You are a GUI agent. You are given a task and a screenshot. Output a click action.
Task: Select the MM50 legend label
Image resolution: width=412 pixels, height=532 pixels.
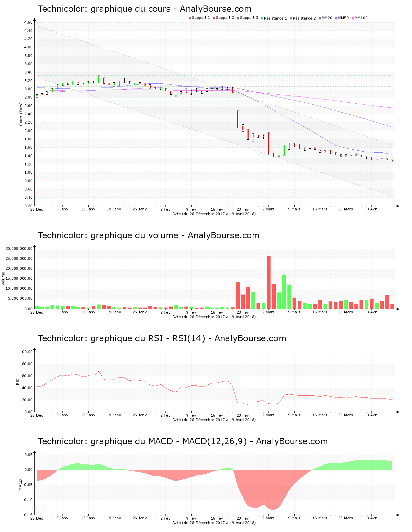(x=343, y=18)
